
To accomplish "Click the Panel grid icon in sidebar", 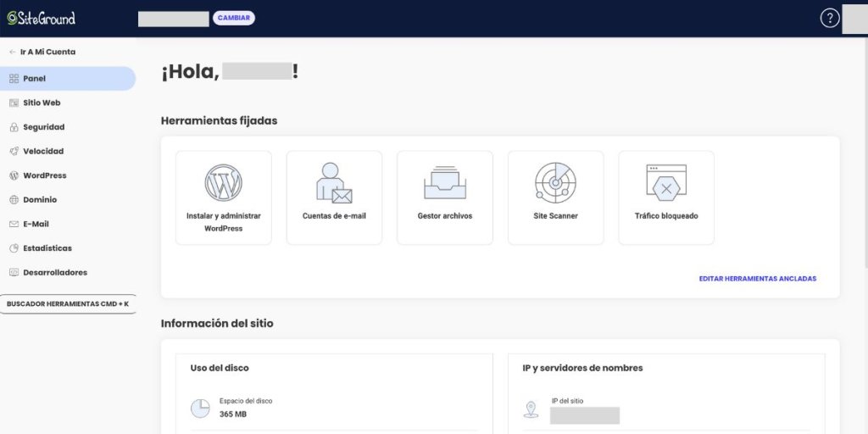I will coord(14,79).
